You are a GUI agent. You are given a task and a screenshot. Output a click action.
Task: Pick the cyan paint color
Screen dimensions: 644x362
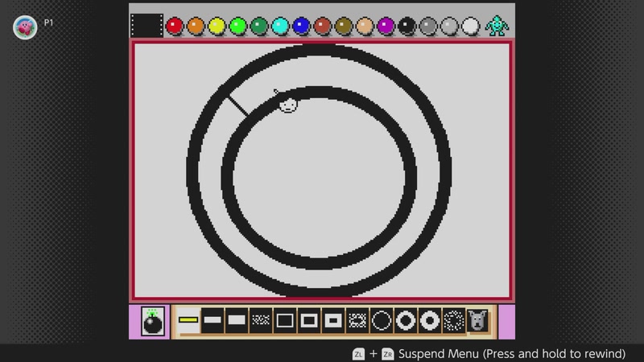pyautogui.click(x=280, y=26)
